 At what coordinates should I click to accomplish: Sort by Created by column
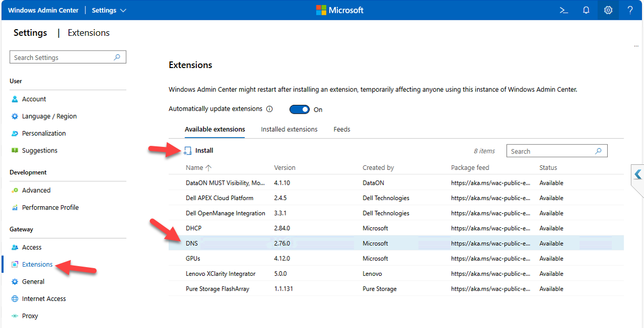tap(378, 168)
